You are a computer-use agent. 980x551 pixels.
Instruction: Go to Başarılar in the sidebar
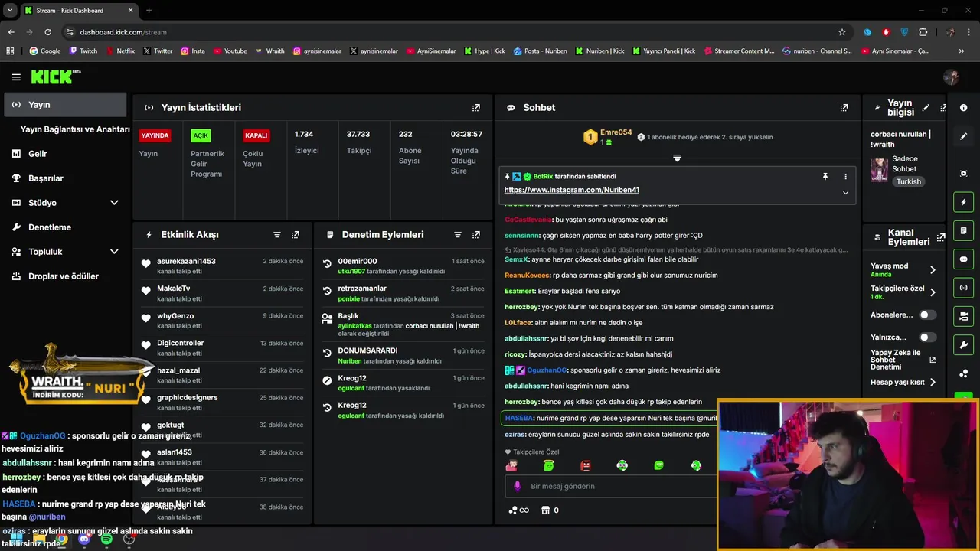point(45,178)
